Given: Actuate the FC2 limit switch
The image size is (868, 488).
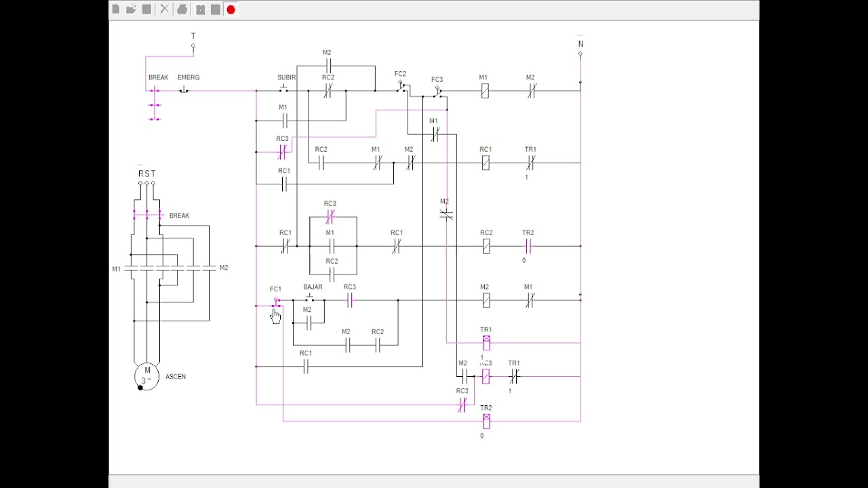Looking at the screenshot, I should (x=402, y=86).
